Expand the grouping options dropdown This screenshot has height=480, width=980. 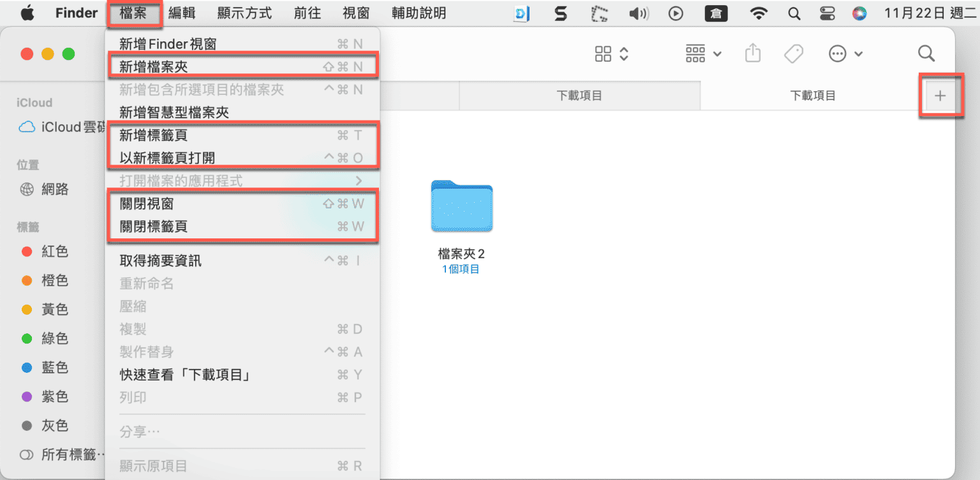coord(703,54)
